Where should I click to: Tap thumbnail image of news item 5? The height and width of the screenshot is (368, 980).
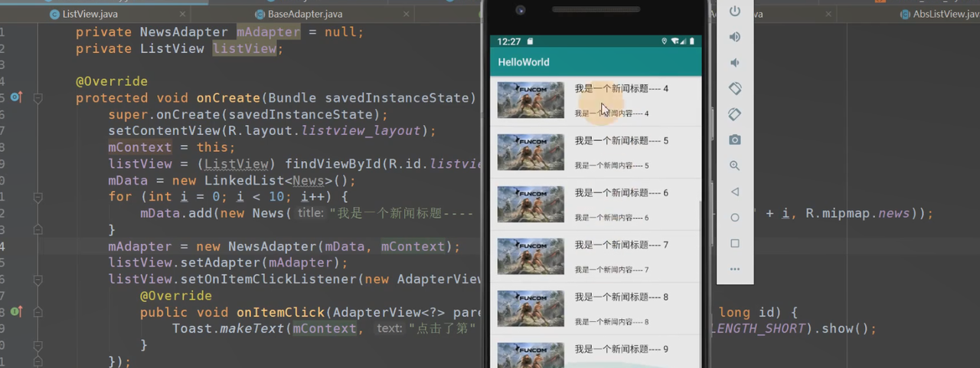click(531, 152)
